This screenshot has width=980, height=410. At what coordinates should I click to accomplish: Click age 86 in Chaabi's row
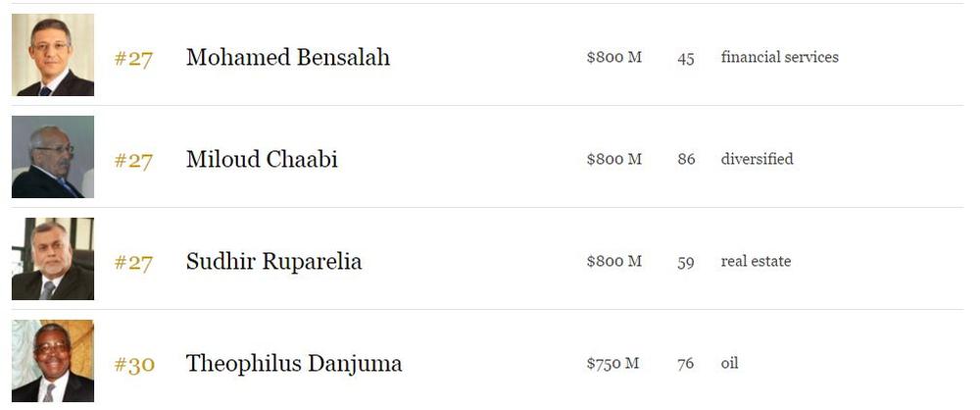point(686,160)
